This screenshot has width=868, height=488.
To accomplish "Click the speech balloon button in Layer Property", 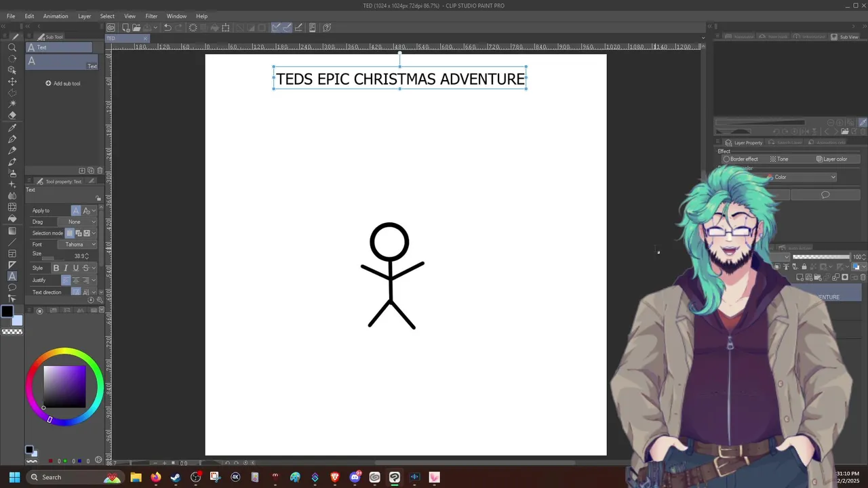I will click(x=825, y=195).
